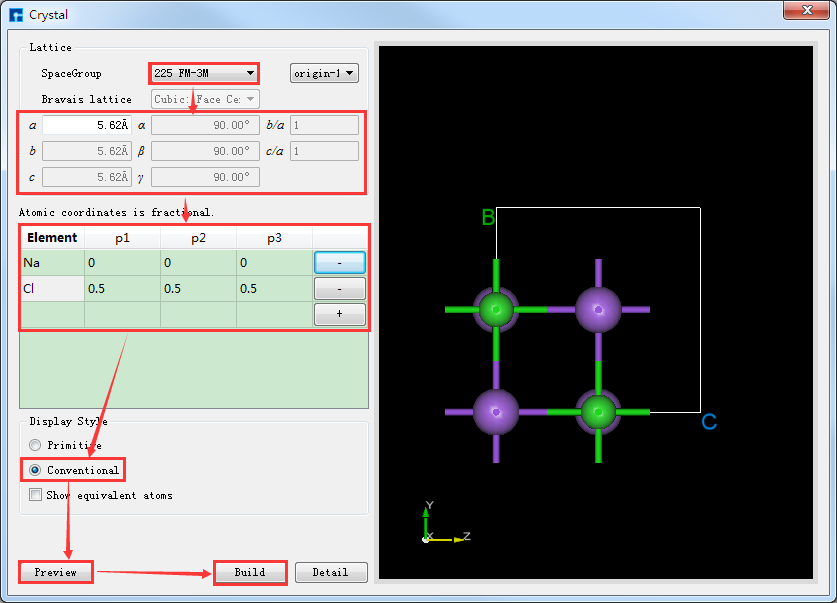This screenshot has width=837, height=603.
Task: Open the SpaceGroup 225 FM-3M dropdown
Action: (204, 73)
